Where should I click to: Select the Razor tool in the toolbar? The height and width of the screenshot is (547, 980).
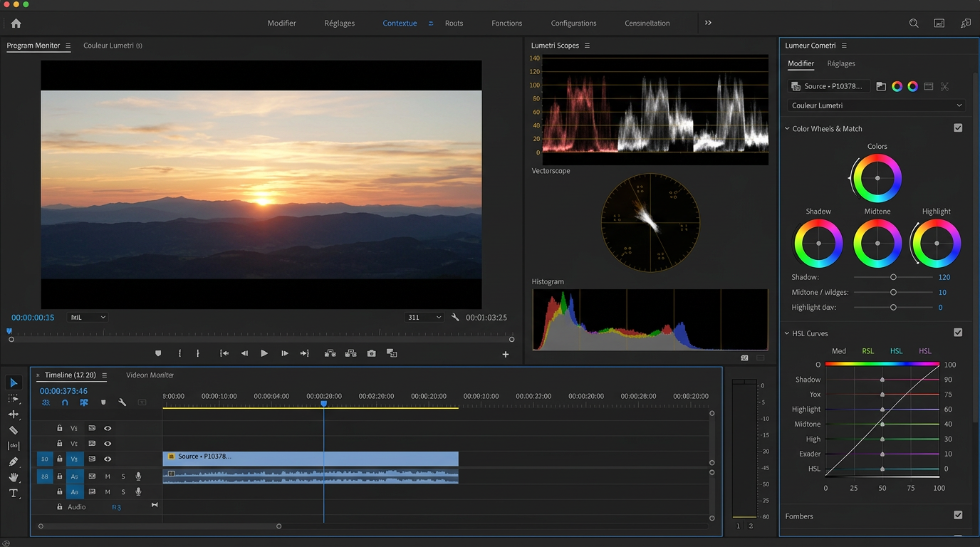[x=14, y=430]
